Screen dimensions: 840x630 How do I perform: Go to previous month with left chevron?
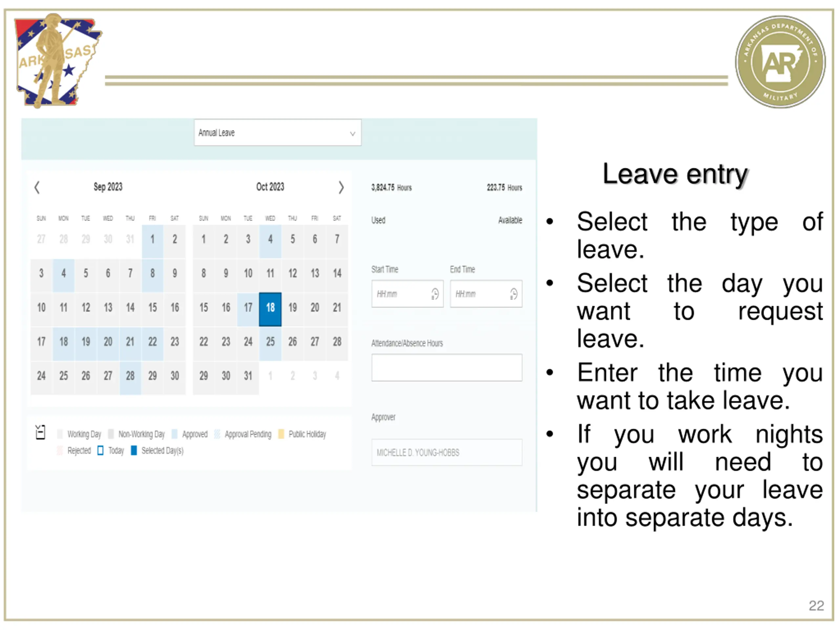point(37,187)
